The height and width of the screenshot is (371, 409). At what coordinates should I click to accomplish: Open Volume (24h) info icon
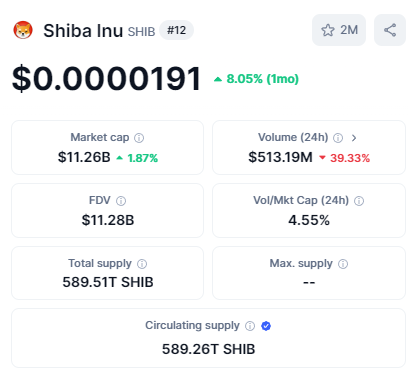coord(338,138)
